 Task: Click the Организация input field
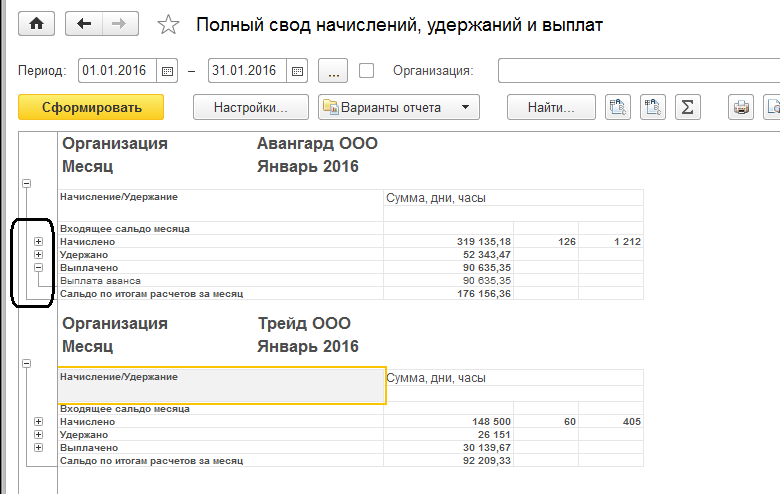[x=638, y=71]
